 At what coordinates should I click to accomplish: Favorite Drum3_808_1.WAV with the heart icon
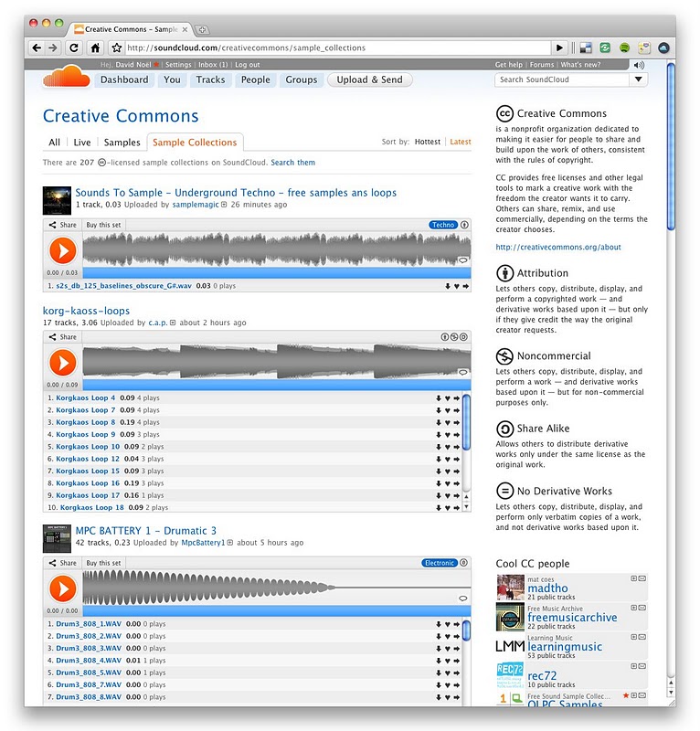(447, 624)
